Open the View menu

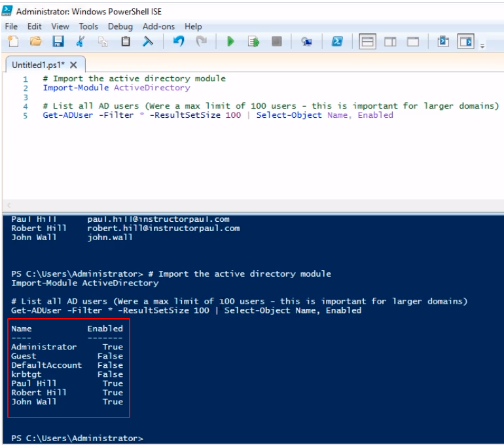tap(60, 26)
